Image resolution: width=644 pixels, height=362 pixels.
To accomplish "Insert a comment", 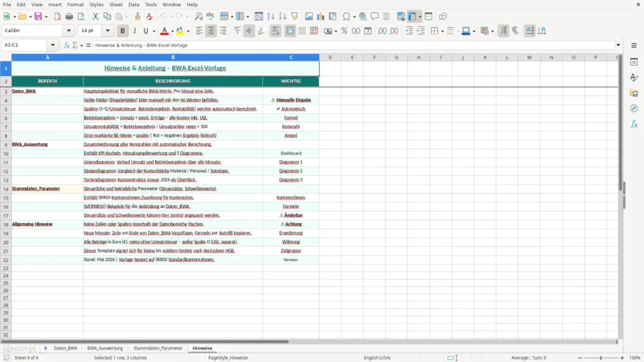I will pos(375,16).
